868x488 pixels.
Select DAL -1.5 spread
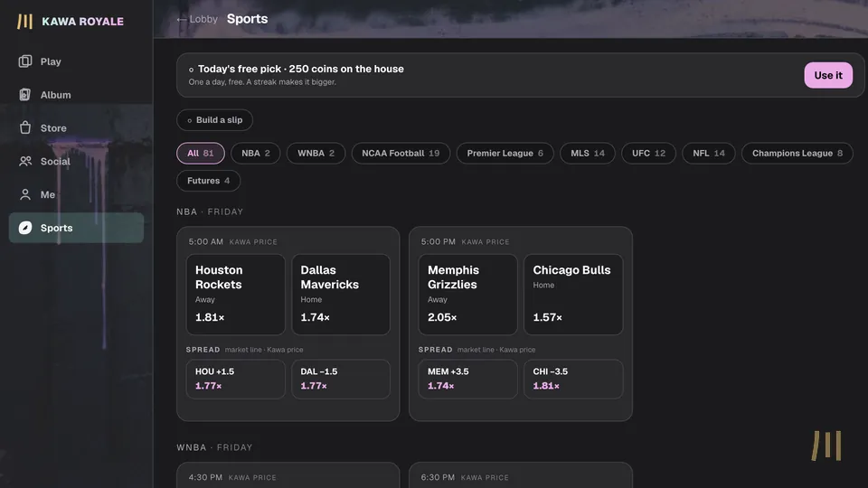(341, 379)
